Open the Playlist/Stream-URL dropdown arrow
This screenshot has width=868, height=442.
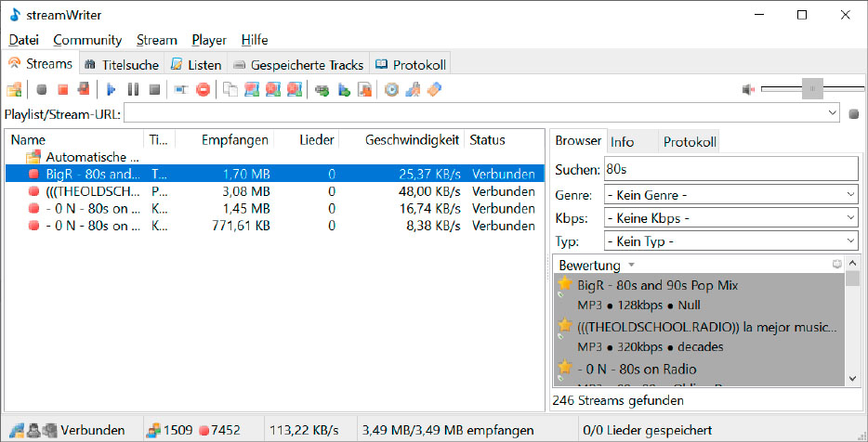point(833,113)
